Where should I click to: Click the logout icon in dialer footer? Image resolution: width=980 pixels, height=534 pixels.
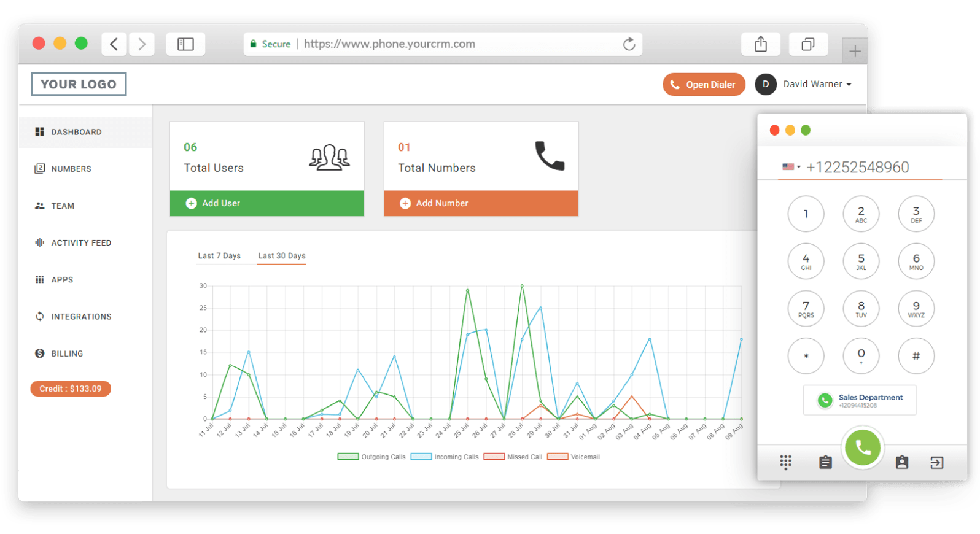936,462
